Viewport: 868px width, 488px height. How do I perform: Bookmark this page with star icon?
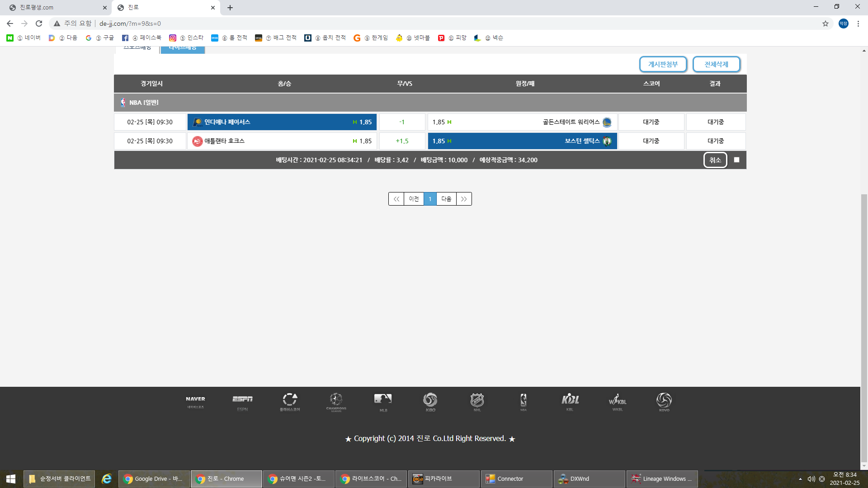(826, 23)
